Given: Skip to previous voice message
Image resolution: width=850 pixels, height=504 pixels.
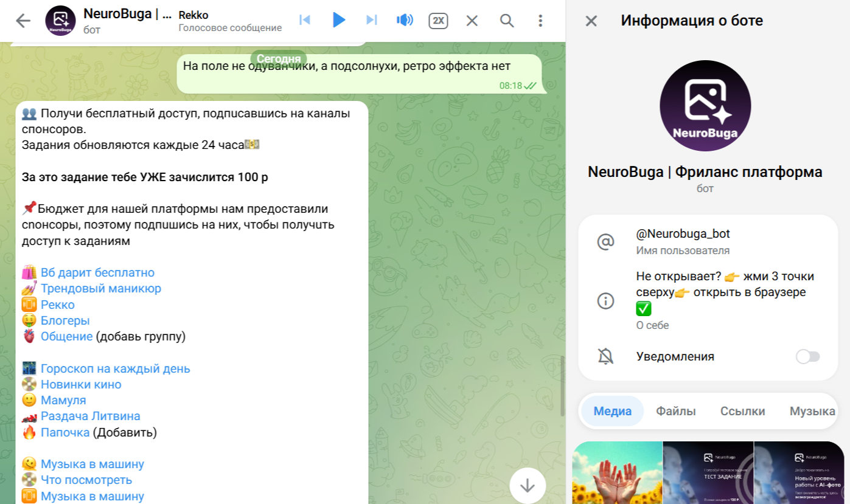Looking at the screenshot, I should [305, 20].
